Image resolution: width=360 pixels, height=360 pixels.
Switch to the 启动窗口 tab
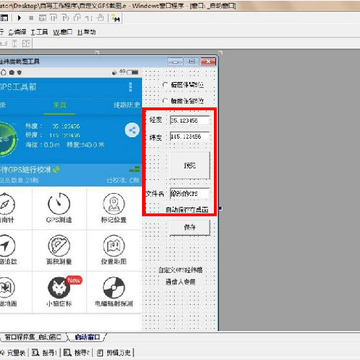(x=87, y=337)
